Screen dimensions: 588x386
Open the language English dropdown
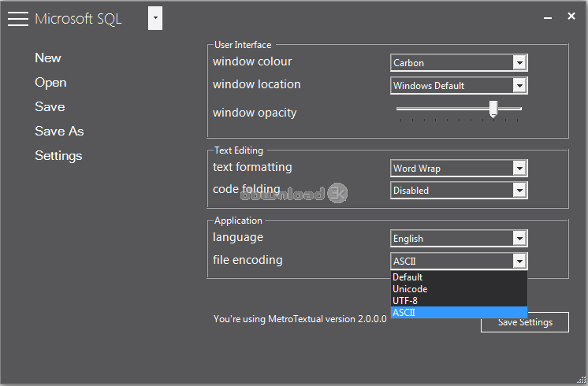459,239
